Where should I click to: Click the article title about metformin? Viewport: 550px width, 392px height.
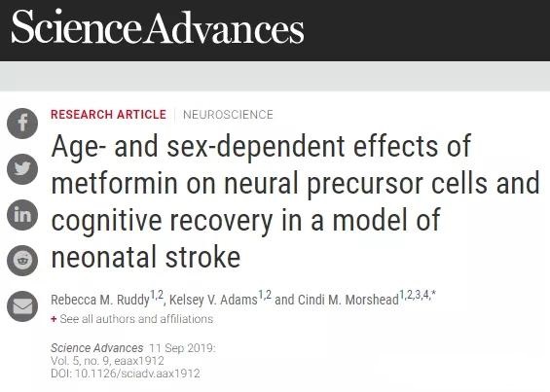295,201
